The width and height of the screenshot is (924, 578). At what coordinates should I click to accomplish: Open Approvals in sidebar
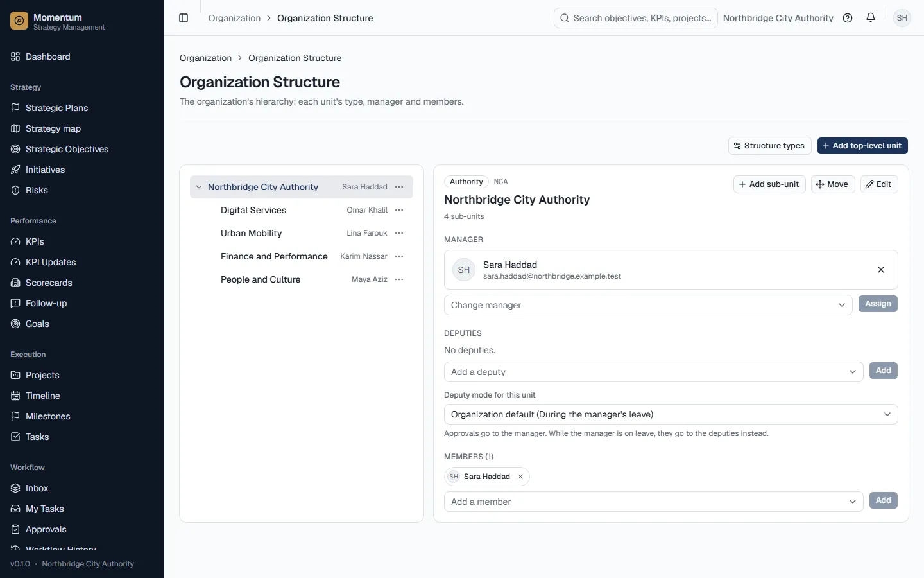coord(81,529)
